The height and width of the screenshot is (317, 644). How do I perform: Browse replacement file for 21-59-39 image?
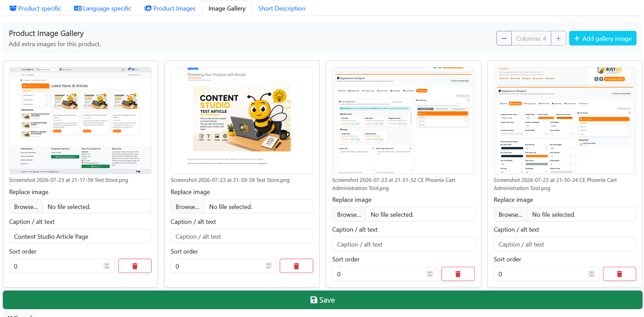tap(187, 206)
